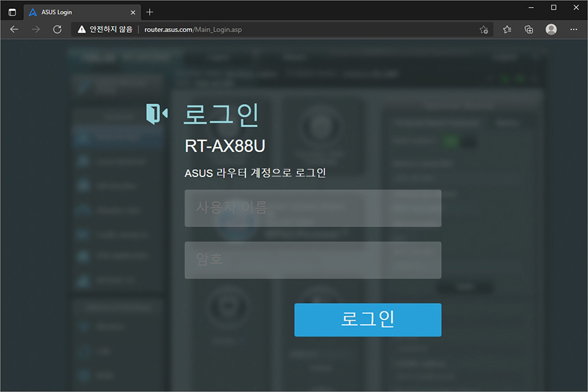This screenshot has width=588, height=392.
Task: Open the browser profile avatar
Action: [x=551, y=29]
